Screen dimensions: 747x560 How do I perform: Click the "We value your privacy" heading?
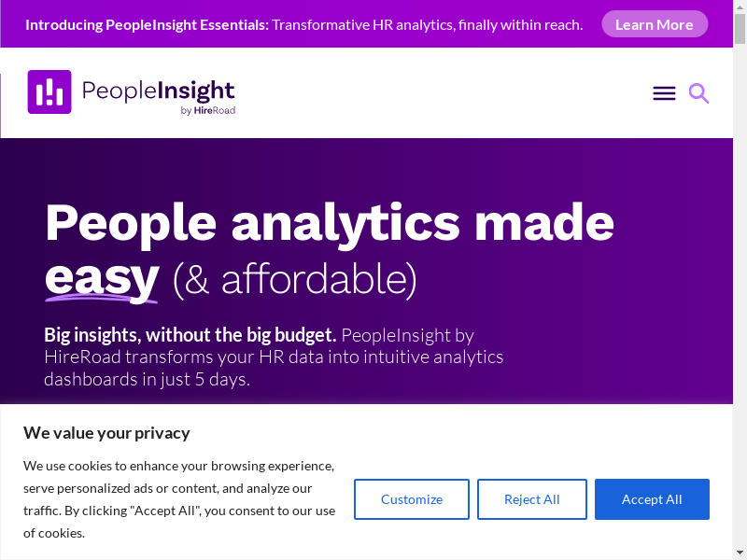[106, 433]
